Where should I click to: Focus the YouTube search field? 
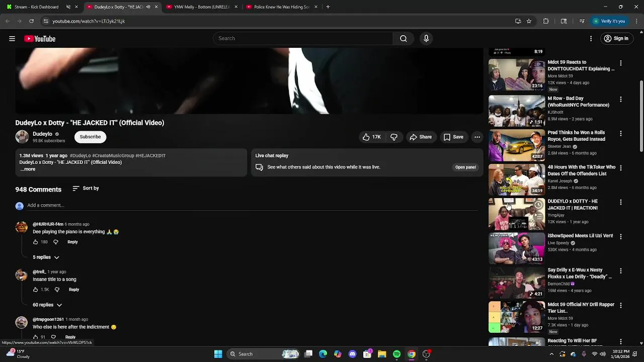(x=303, y=39)
